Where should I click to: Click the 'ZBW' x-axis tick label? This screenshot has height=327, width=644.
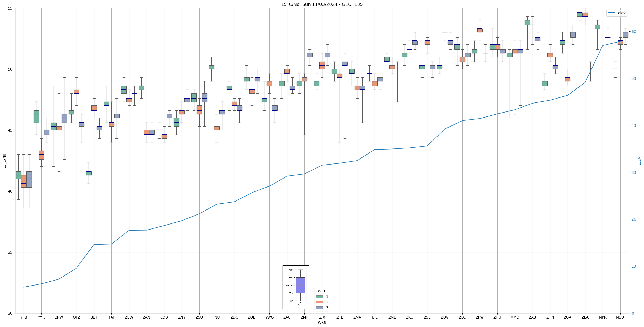[129, 317]
